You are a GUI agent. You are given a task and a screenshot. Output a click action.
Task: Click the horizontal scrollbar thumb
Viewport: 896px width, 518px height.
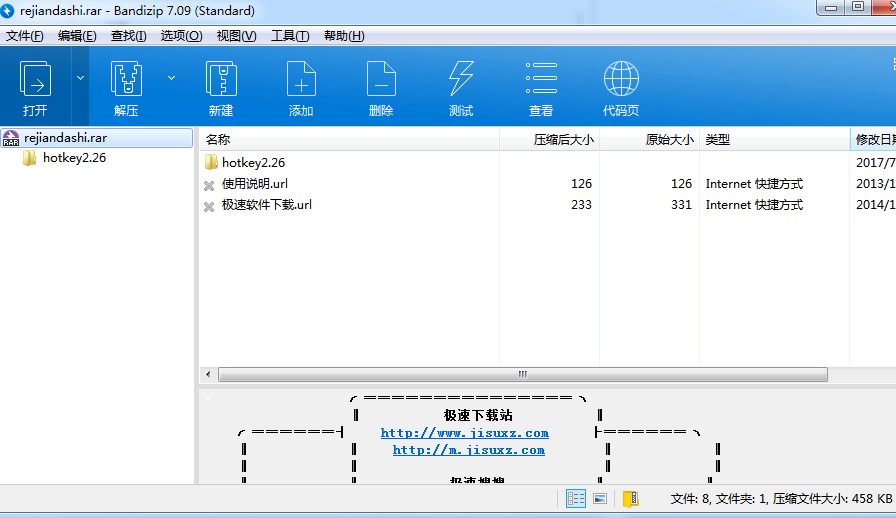tap(523, 374)
